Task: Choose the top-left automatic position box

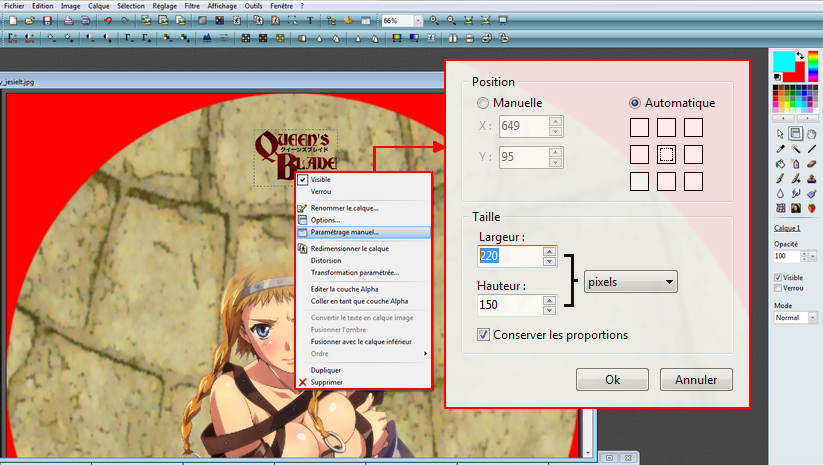Action: point(639,128)
